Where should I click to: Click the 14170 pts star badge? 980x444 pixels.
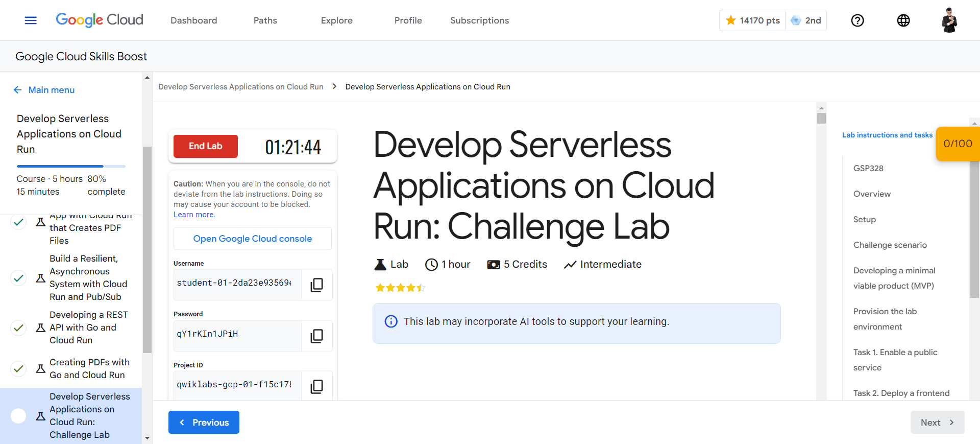point(753,20)
